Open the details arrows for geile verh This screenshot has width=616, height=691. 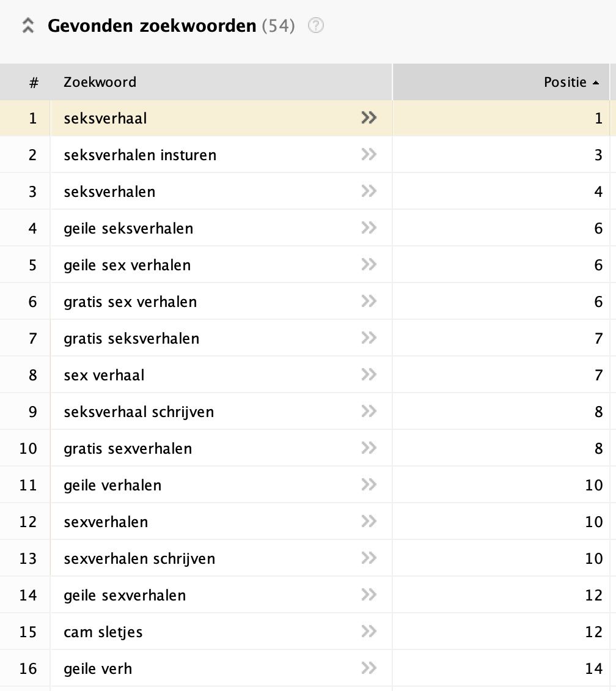(x=369, y=668)
